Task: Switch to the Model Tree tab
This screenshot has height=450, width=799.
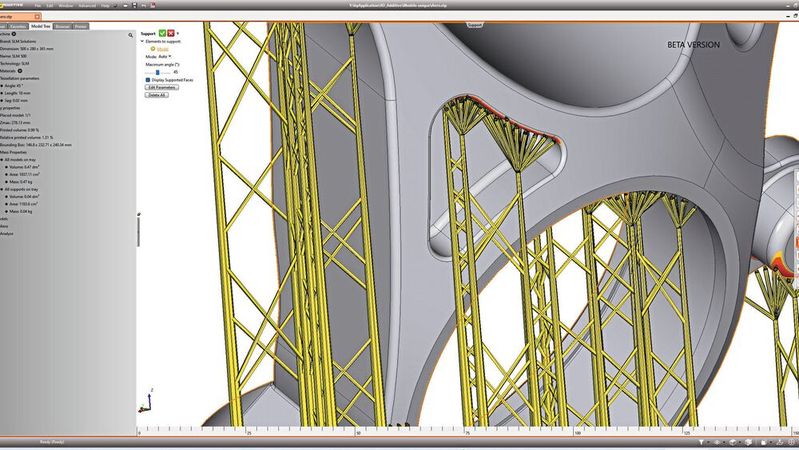Action: coord(40,26)
